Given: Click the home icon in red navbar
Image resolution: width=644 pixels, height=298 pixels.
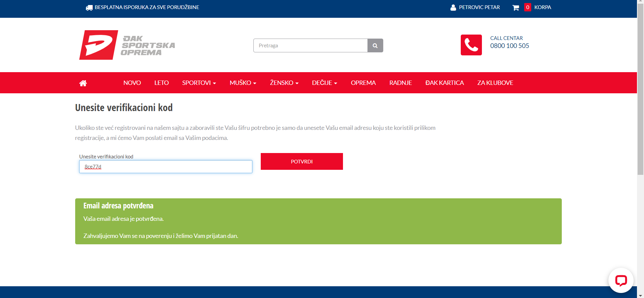Looking at the screenshot, I should pos(83,83).
